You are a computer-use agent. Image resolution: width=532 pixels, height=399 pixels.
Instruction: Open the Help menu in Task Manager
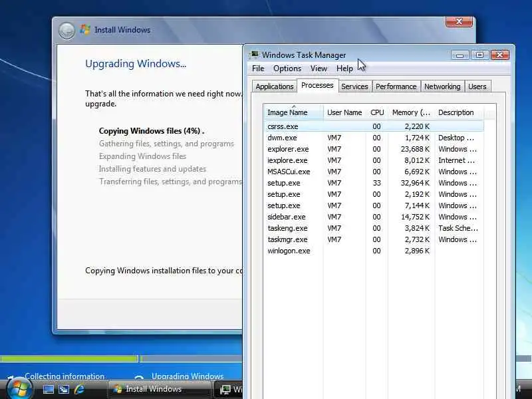tap(344, 68)
